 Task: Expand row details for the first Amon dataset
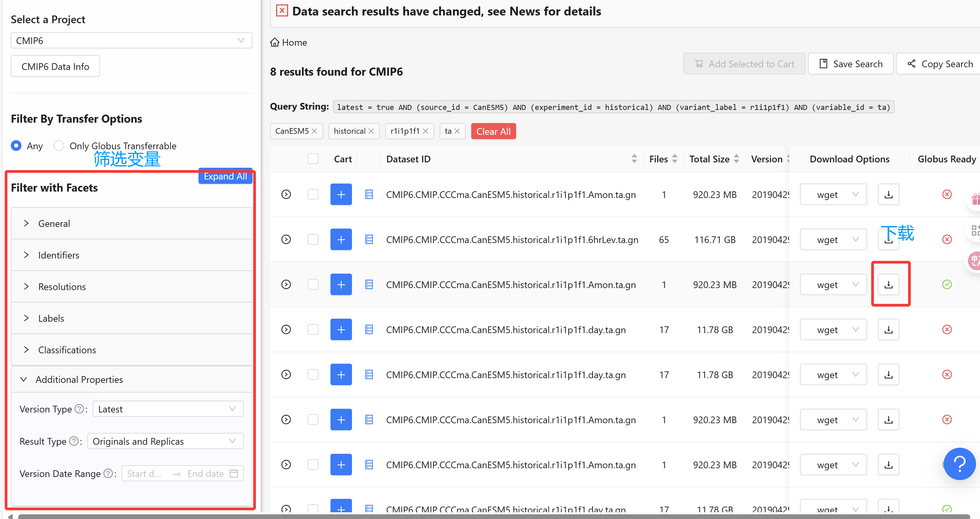pyautogui.click(x=286, y=195)
